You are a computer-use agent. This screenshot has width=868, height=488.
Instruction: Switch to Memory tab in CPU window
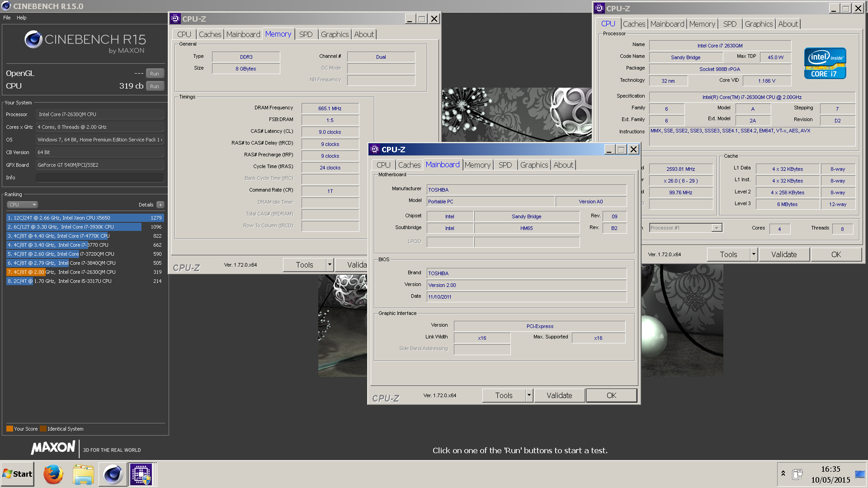[x=702, y=24]
